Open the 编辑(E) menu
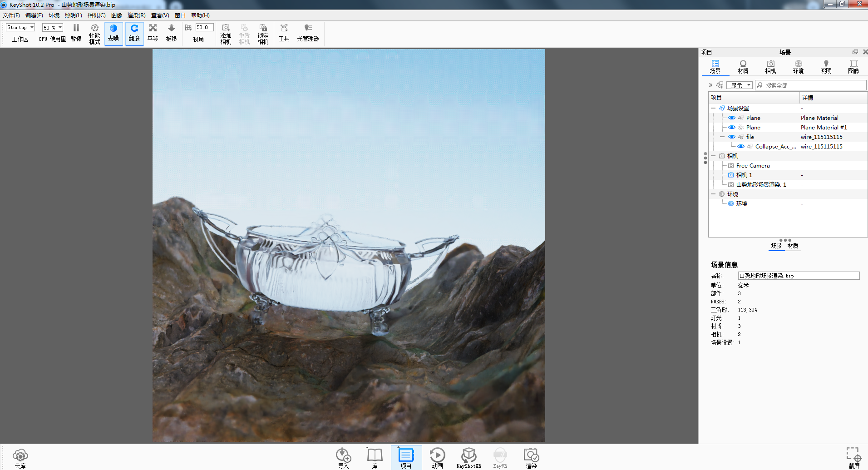The height and width of the screenshot is (470, 868). pyautogui.click(x=34, y=15)
